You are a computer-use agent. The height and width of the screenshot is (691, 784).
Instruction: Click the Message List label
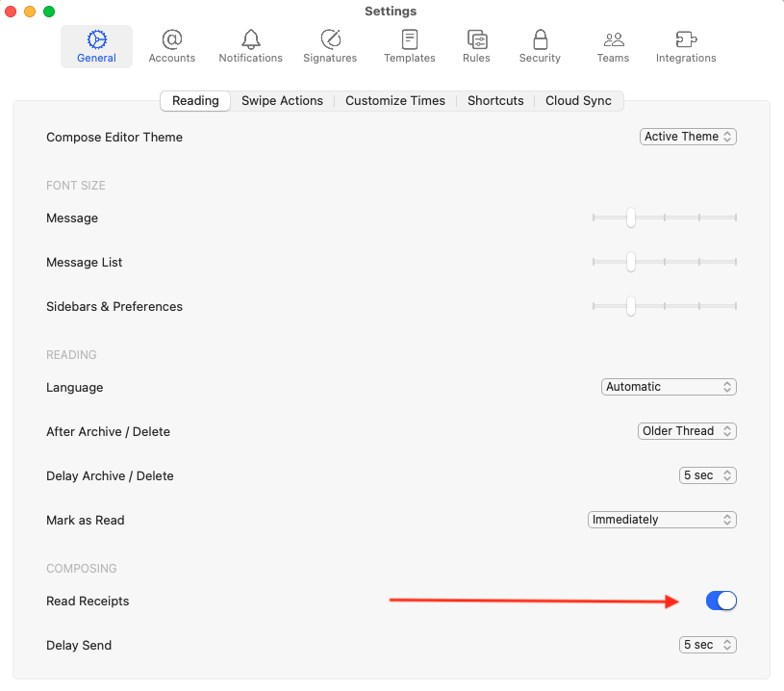tap(84, 262)
